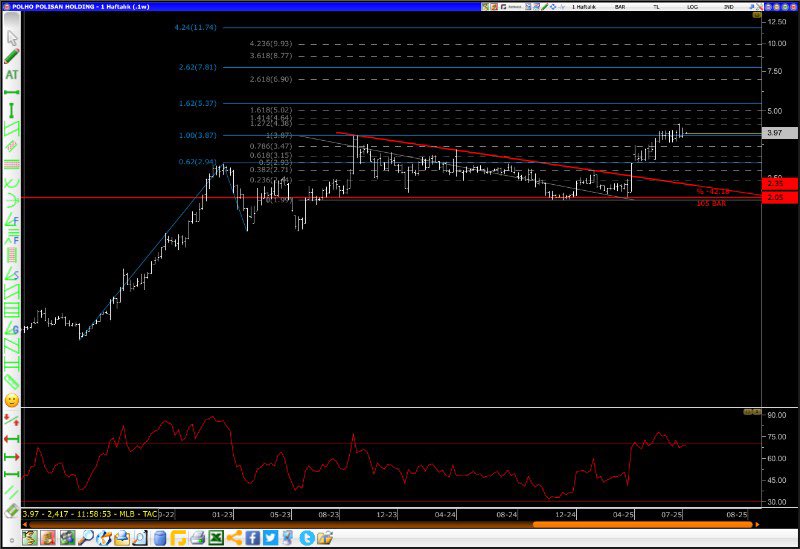Click the red 2.05 price label

pyautogui.click(x=779, y=197)
